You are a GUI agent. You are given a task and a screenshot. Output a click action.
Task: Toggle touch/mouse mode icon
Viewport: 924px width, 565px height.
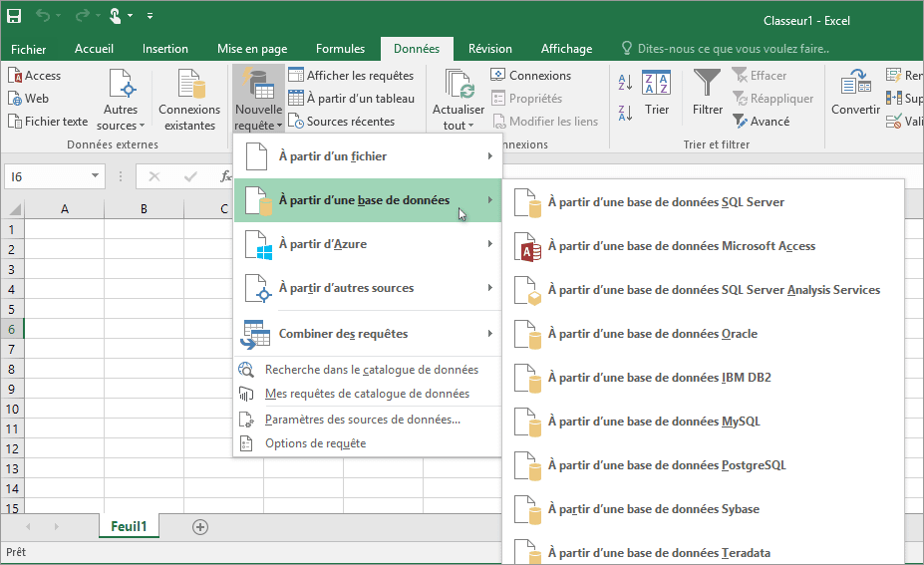pyautogui.click(x=116, y=16)
